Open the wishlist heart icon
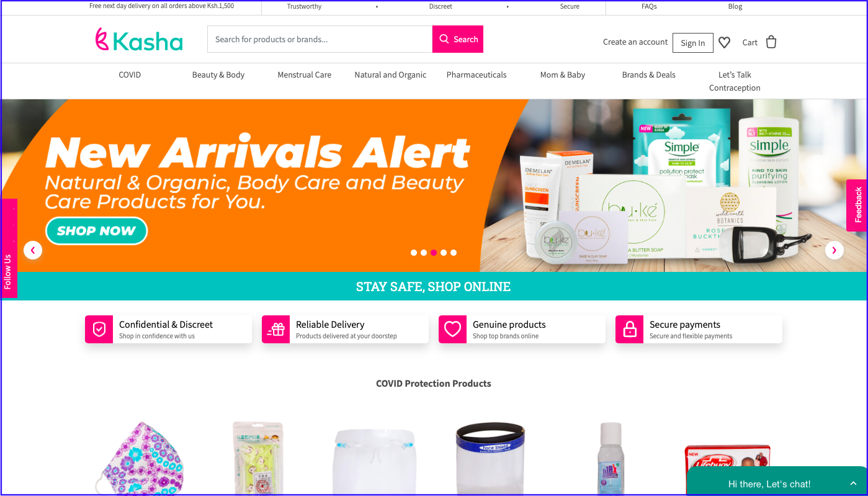 coord(724,42)
